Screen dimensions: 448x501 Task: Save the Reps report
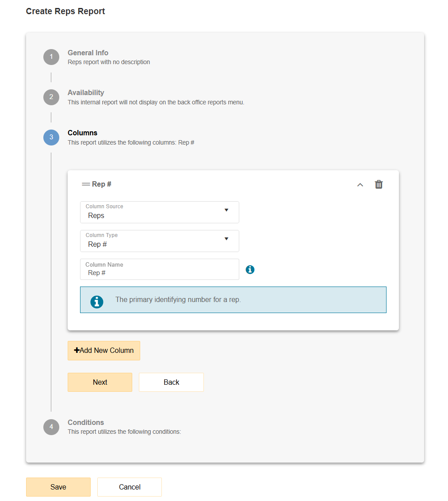click(58, 487)
